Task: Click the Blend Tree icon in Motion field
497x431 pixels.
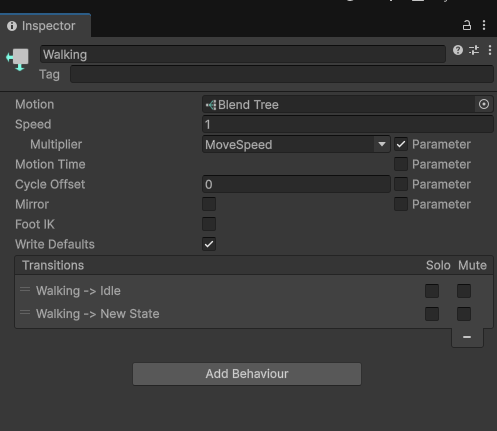Action: click(211, 105)
